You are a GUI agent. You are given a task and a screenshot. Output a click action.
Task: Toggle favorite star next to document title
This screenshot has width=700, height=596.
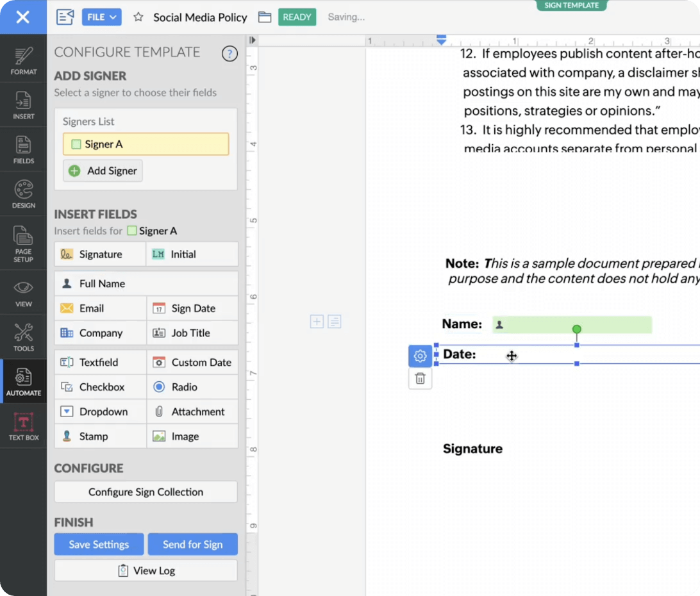tap(138, 17)
